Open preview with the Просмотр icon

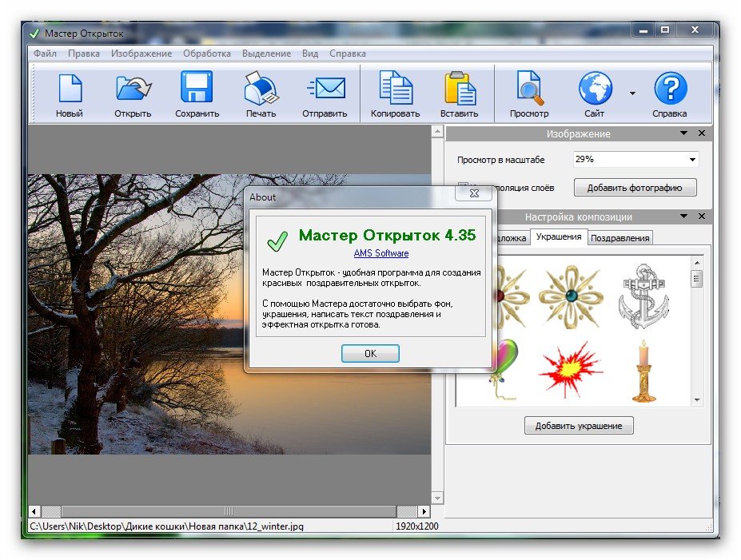pyautogui.click(x=529, y=89)
